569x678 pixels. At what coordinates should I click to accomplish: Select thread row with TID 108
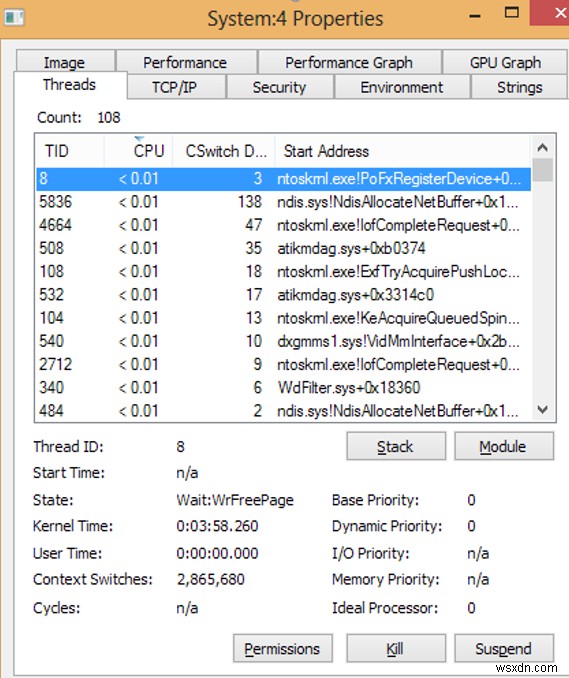coord(284,272)
